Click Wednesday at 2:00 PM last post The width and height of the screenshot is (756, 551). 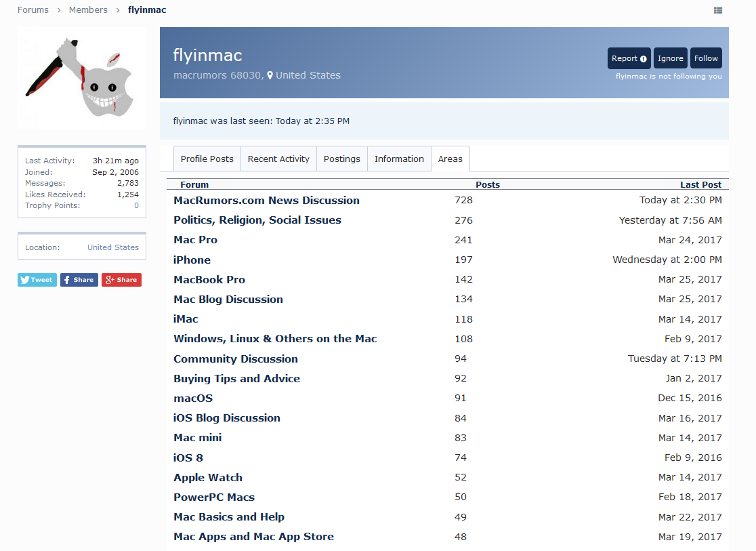(x=667, y=260)
